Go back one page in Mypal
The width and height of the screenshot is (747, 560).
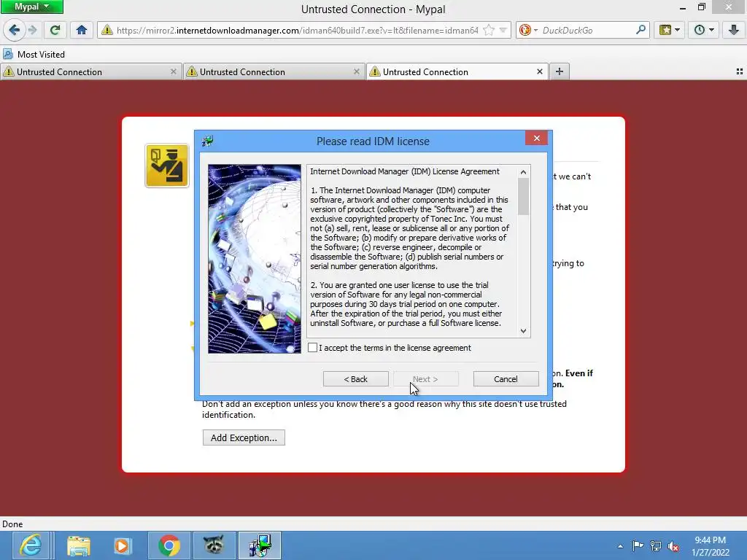pyautogui.click(x=15, y=30)
